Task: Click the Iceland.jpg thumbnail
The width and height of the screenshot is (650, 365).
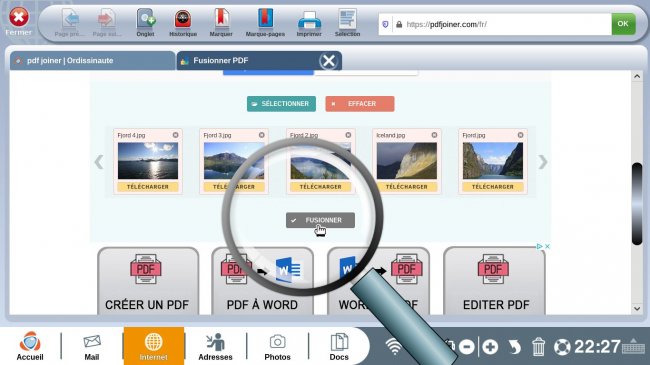Action: pyautogui.click(x=407, y=161)
